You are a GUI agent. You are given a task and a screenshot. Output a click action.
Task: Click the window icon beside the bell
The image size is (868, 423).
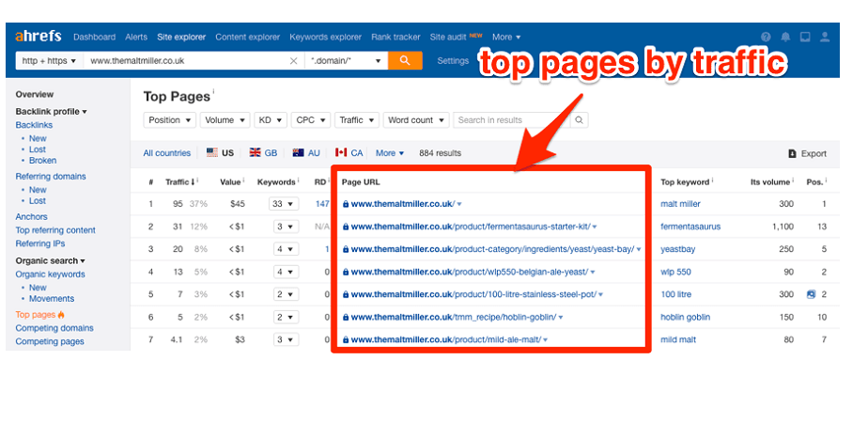(805, 37)
